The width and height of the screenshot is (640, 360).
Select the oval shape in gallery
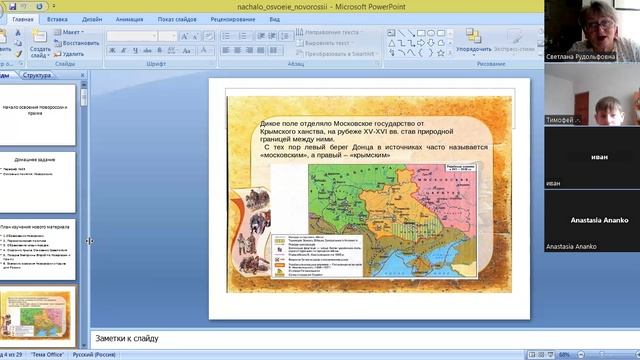[431, 33]
